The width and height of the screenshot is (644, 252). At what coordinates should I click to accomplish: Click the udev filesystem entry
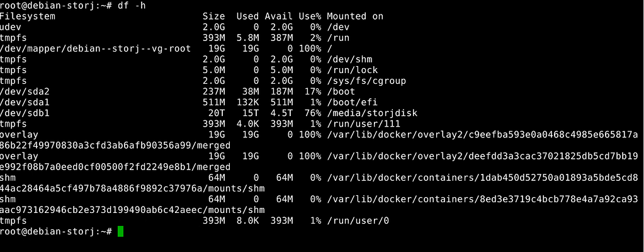[11, 27]
